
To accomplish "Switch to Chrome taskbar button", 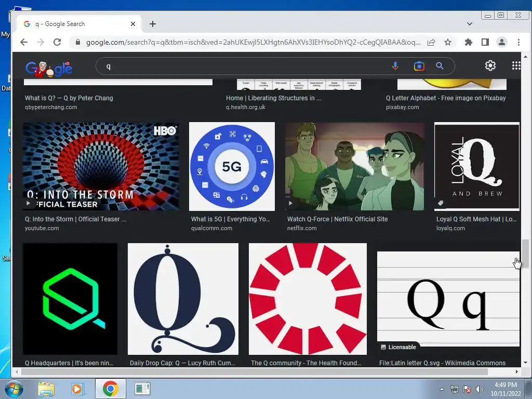I will [x=110, y=389].
